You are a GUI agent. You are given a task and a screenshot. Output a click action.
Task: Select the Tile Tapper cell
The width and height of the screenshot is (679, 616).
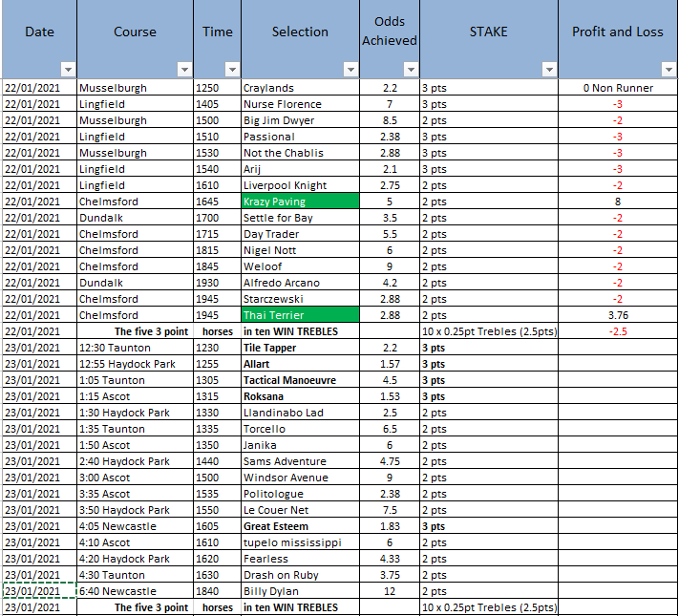point(300,348)
